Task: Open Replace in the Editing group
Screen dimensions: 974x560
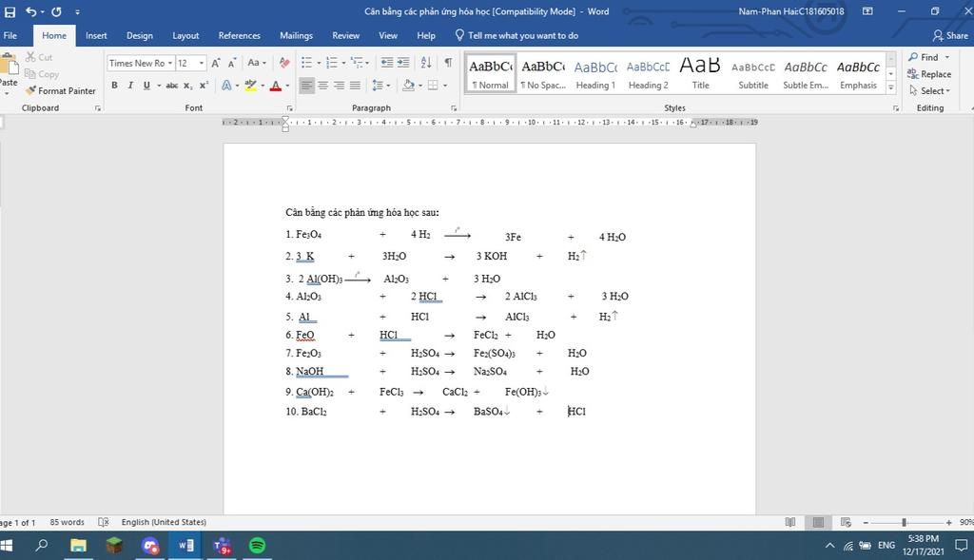Action: (929, 74)
